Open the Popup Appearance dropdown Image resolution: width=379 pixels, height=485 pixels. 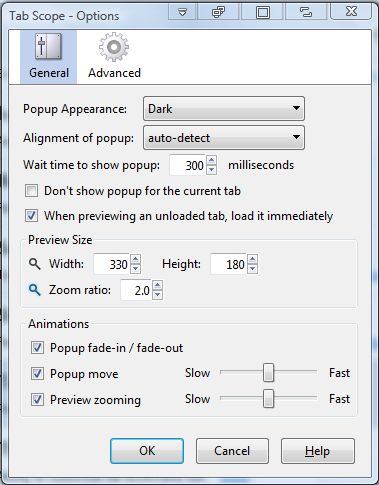tap(224, 109)
